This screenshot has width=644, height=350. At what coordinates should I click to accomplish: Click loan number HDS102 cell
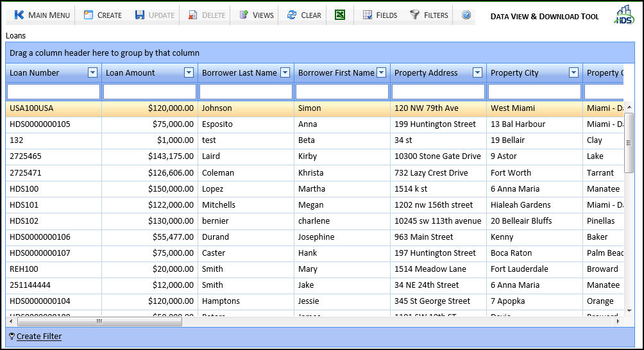tap(53, 221)
